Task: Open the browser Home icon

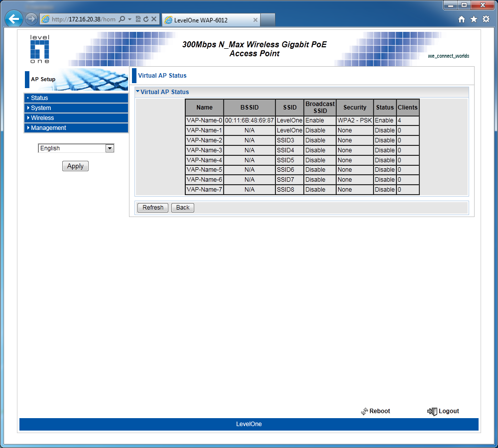Action: click(462, 19)
